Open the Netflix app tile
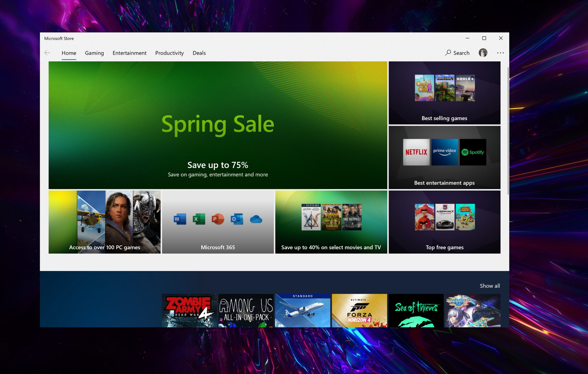588x374 pixels. click(x=416, y=152)
